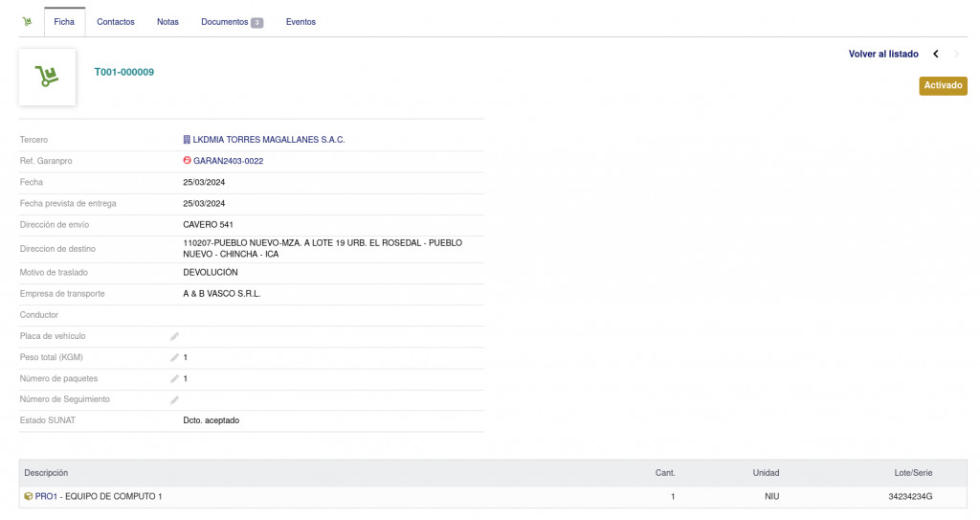Click the reference T001-000009
The image size is (980, 520).
(123, 72)
